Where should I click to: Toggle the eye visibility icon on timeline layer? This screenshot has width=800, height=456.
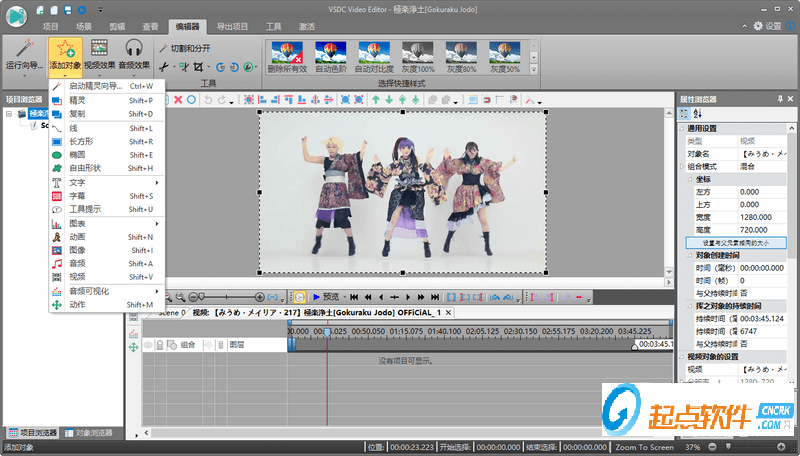pyautogui.click(x=149, y=344)
